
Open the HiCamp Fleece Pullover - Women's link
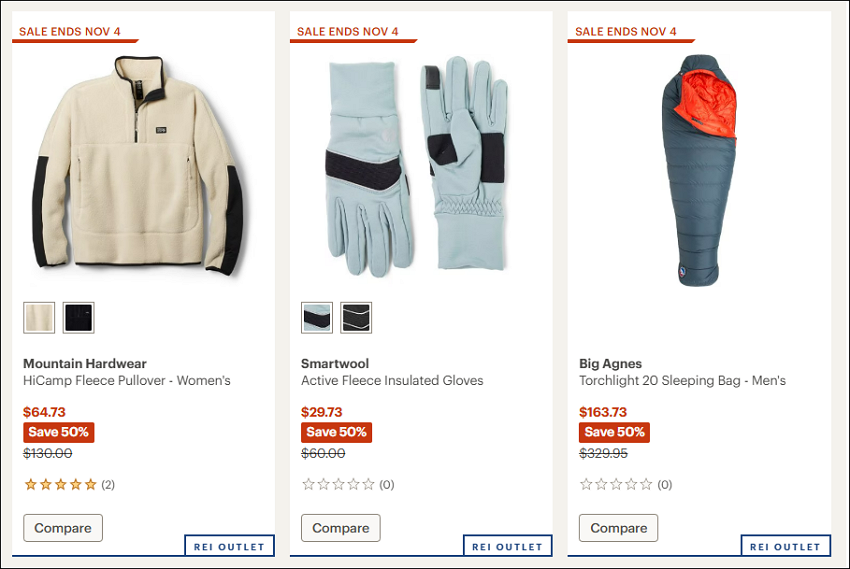[127, 380]
